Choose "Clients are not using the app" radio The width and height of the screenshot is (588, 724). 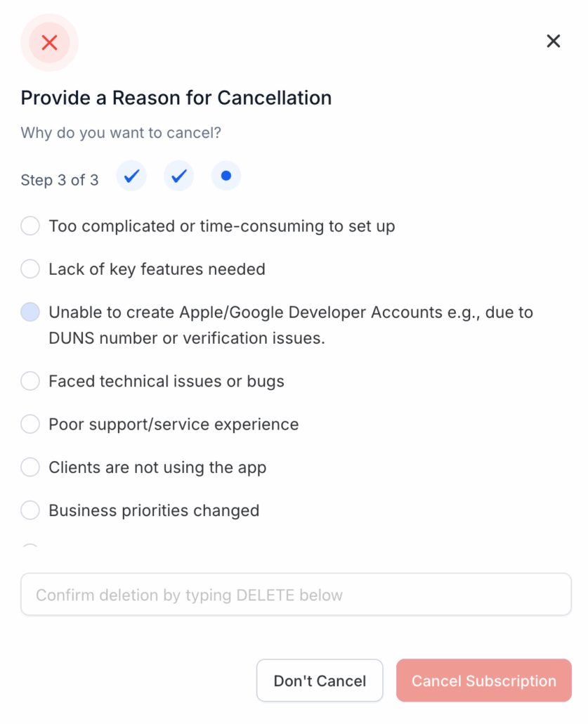coord(30,467)
